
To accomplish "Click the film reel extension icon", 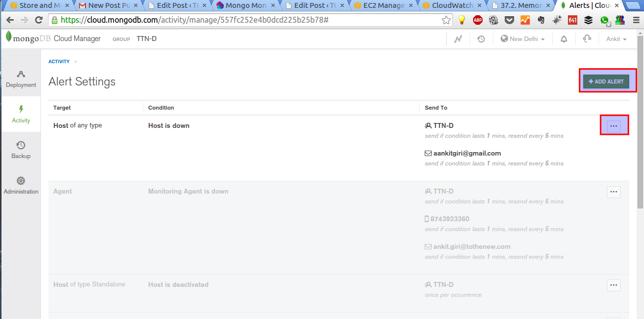I will click(493, 20).
